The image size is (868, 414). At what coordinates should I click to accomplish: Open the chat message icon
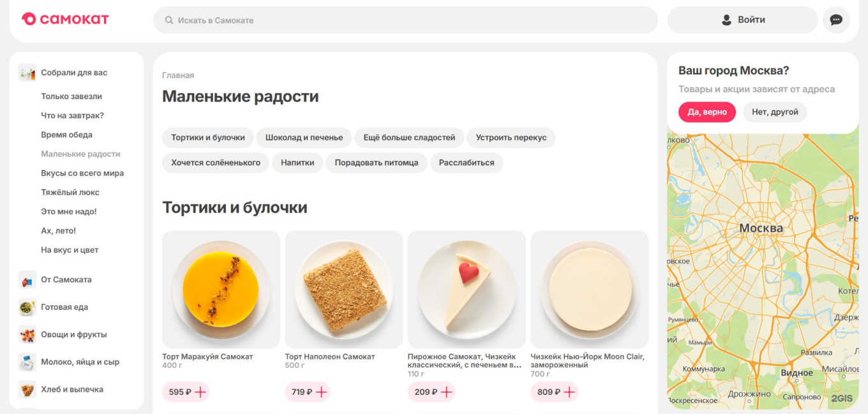(x=836, y=19)
